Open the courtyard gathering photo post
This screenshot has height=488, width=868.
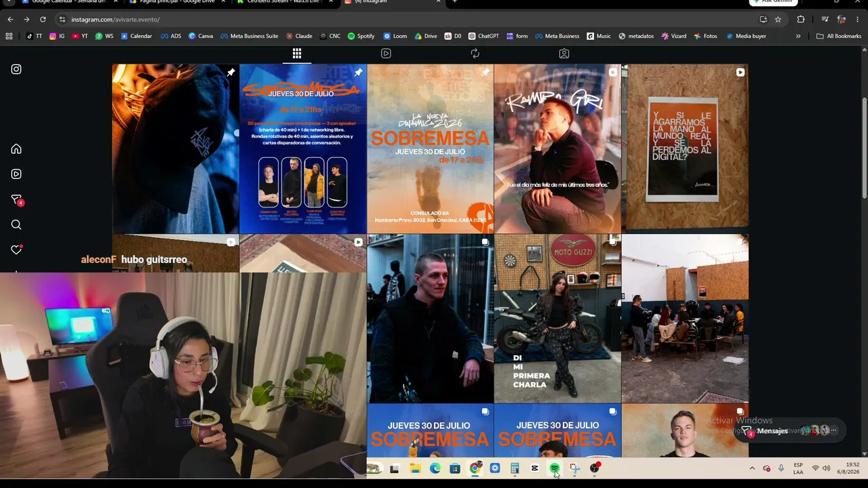click(685, 319)
